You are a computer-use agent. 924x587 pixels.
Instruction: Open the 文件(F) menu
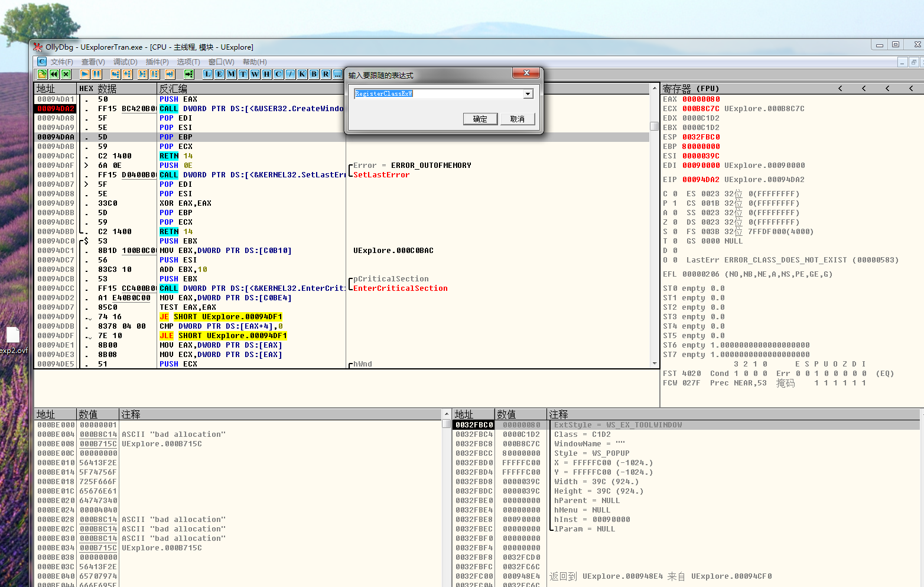pos(61,62)
